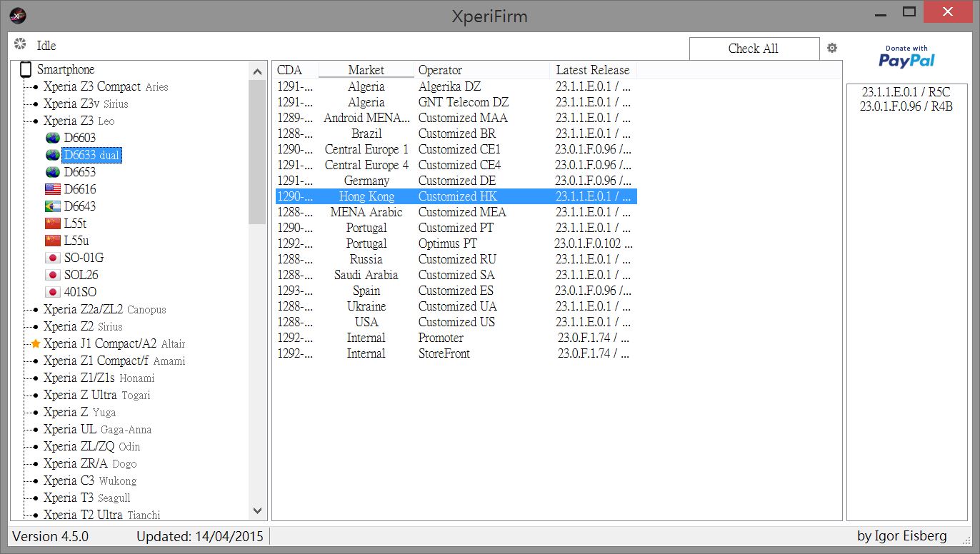Select the USA Customized US row
The height and width of the screenshot is (554, 980).
click(x=456, y=322)
